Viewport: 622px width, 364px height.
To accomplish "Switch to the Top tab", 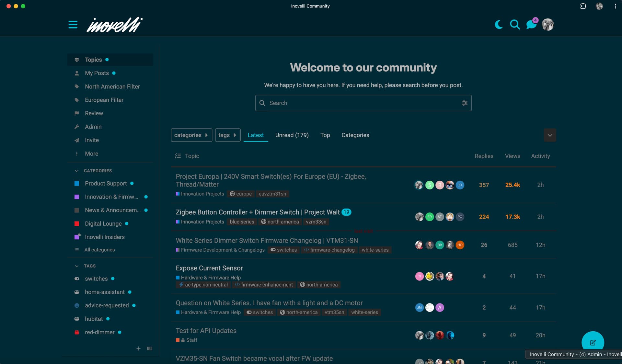I will (325, 135).
